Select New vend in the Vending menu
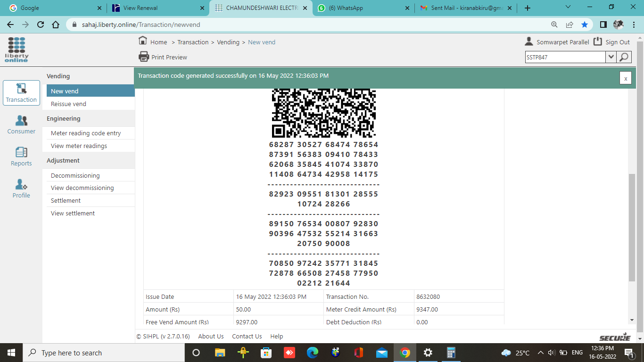Image resolution: width=644 pixels, height=362 pixels. (x=91, y=91)
